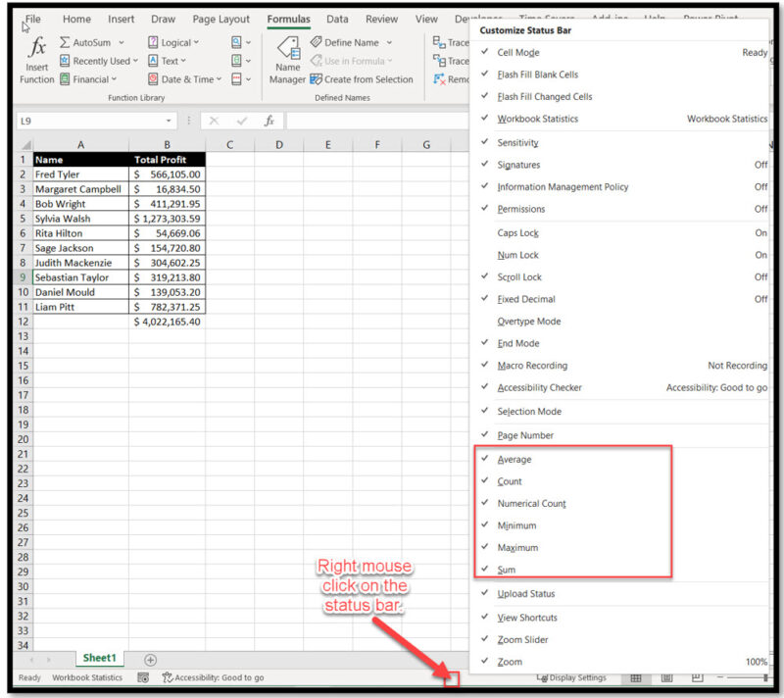This screenshot has height=698, width=784.
Task: Open the Review menu tab
Action: click(x=381, y=18)
